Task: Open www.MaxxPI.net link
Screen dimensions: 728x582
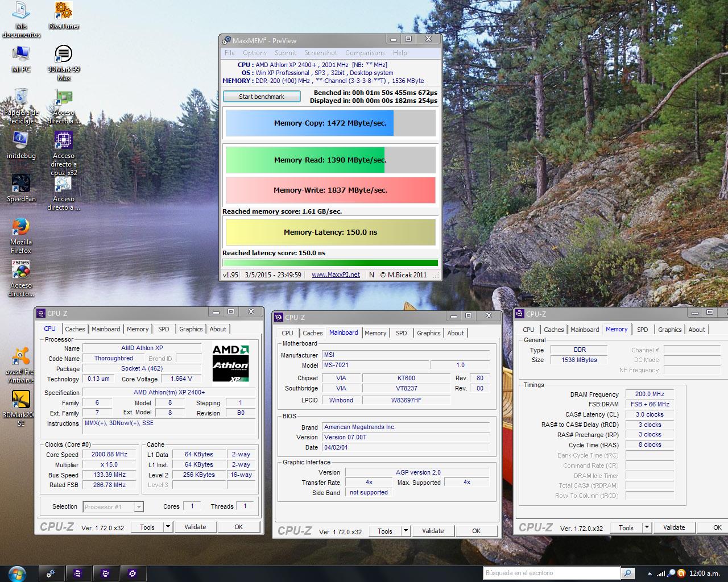Action: [x=336, y=275]
